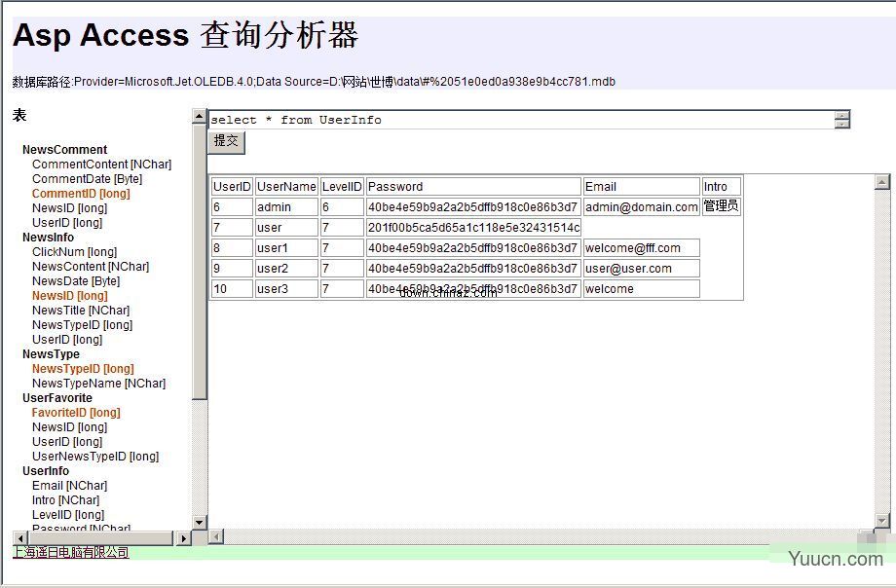Image resolution: width=896 pixels, height=588 pixels.
Task: Click CommentDate [Byte] field
Action: 88,179
